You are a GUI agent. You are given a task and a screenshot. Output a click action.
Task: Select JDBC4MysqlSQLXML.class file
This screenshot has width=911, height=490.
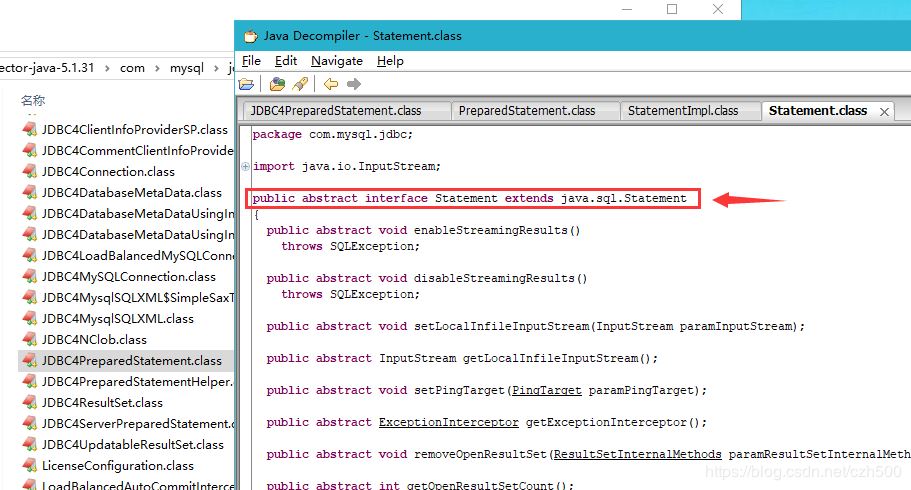point(118,319)
